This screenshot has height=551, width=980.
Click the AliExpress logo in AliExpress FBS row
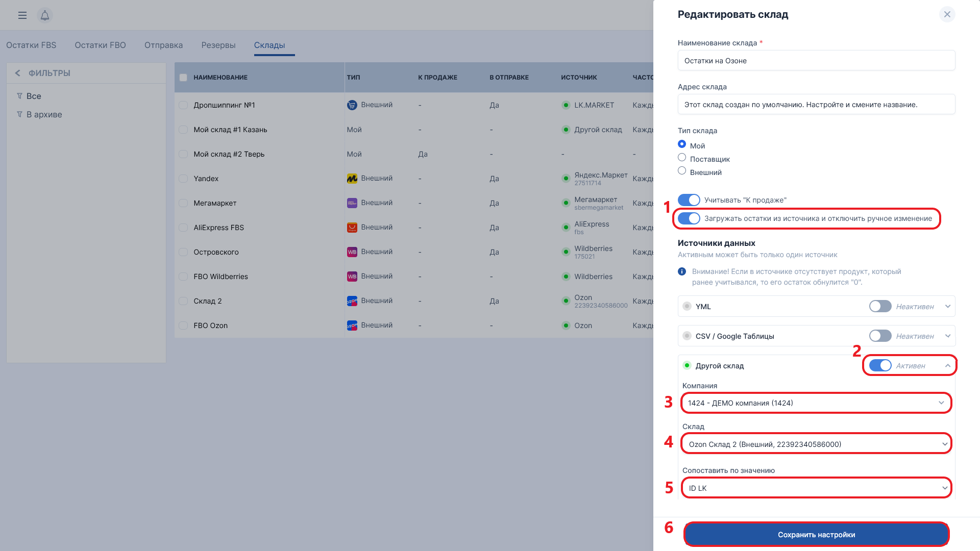point(352,228)
